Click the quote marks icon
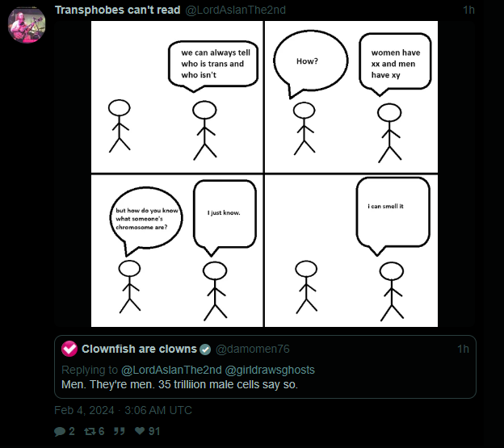Screen dimensions: 504x448 (x=120, y=431)
